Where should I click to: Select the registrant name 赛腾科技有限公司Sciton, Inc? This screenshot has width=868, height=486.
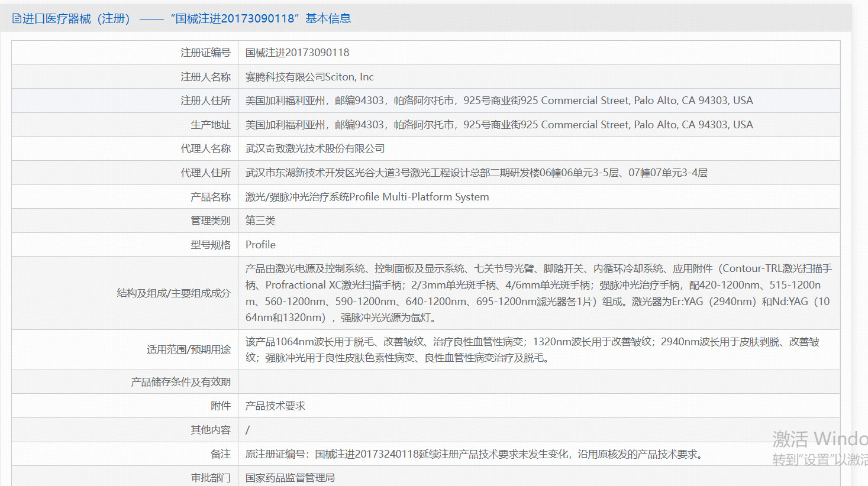click(x=309, y=77)
